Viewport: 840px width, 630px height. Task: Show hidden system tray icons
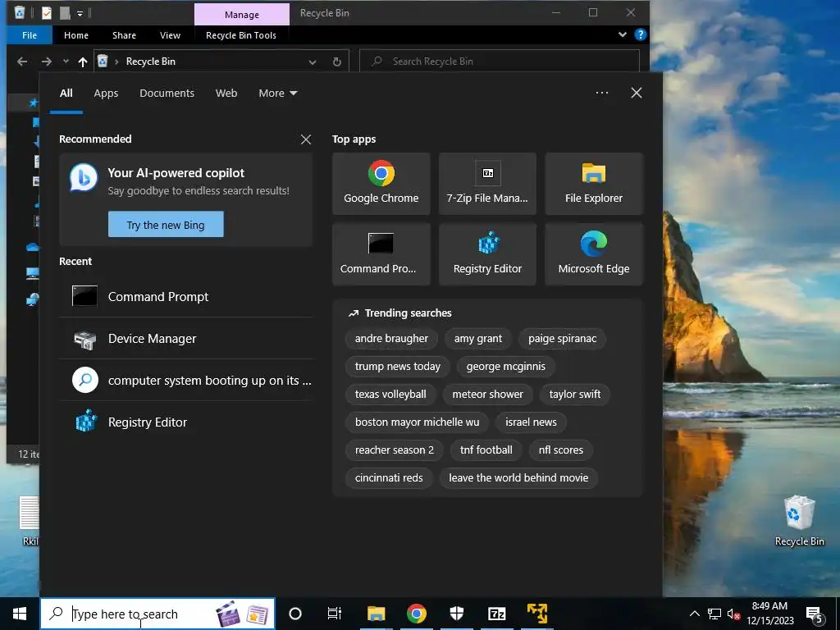tap(694, 614)
